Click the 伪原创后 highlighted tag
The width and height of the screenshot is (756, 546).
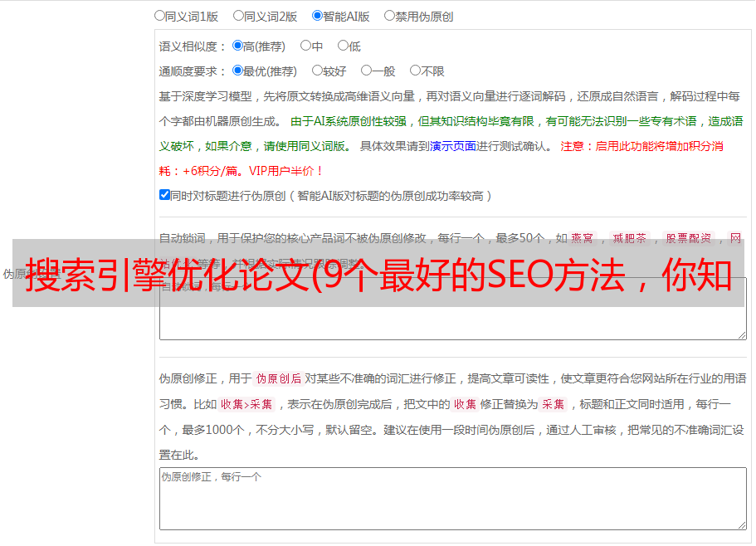point(279,378)
